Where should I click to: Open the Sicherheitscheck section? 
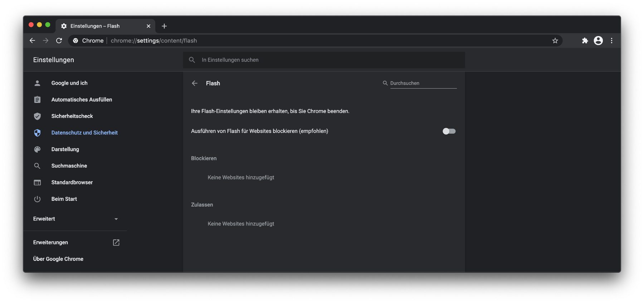click(72, 116)
